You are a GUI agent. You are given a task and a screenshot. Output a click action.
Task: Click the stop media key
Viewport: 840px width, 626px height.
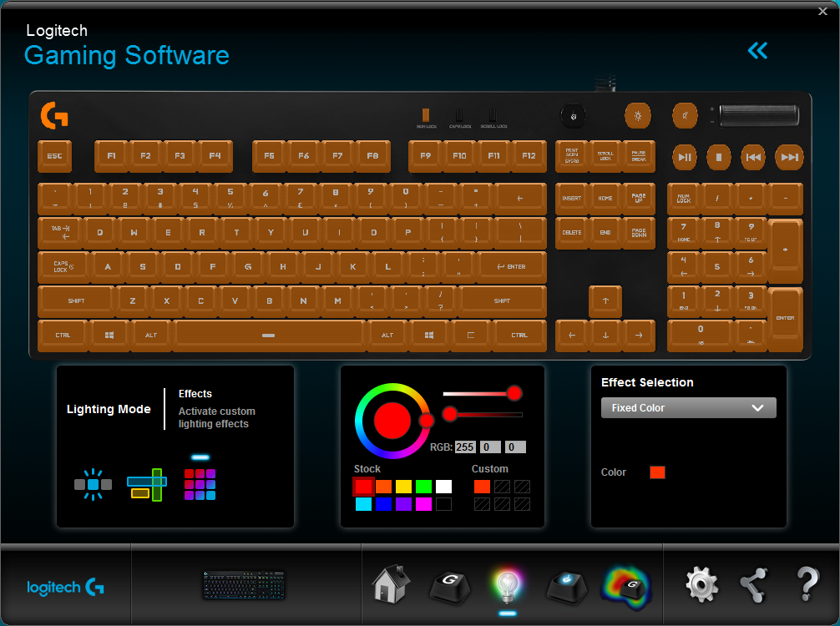pos(719,157)
